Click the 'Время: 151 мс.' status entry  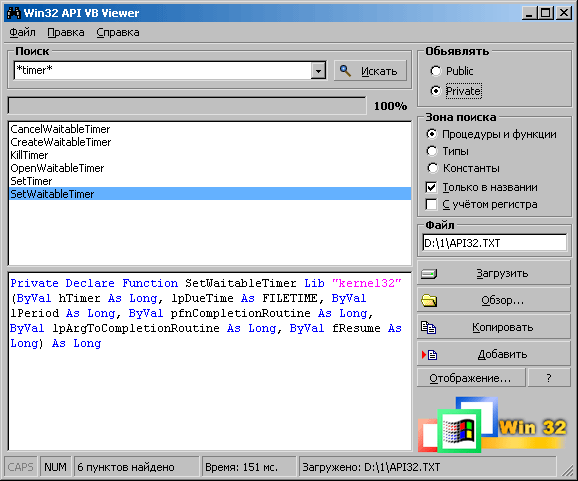[249, 467]
